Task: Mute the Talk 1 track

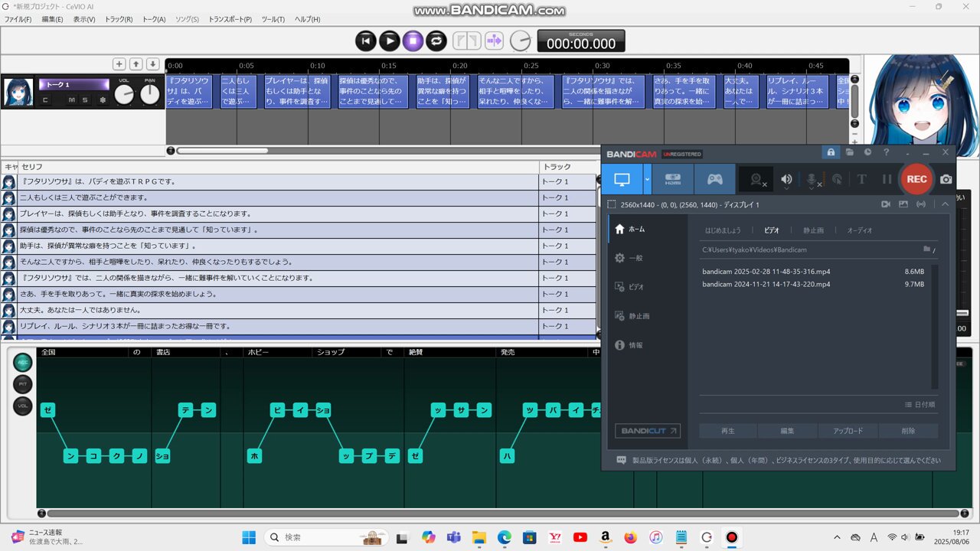Action: coord(72,100)
